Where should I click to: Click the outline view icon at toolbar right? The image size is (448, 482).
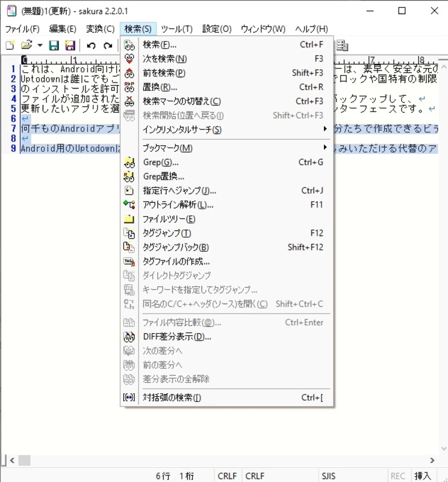pyautogui.click(x=342, y=46)
